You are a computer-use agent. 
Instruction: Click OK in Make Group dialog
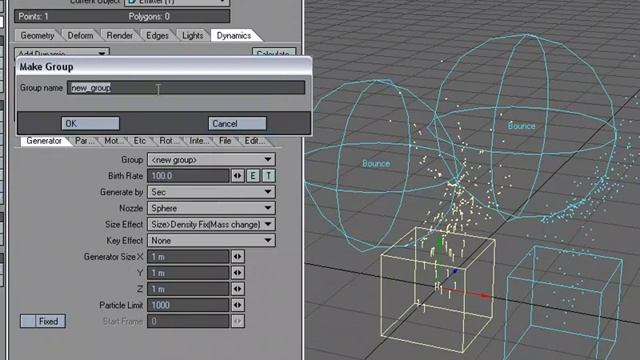tap(90, 124)
